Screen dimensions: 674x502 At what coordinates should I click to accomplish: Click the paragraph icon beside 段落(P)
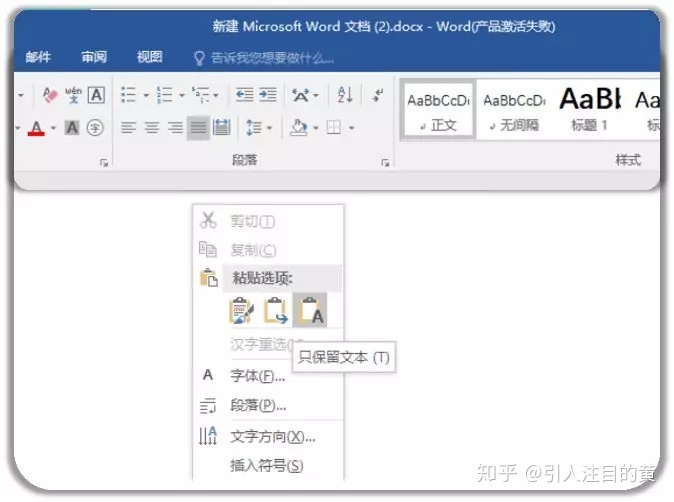[x=208, y=405]
